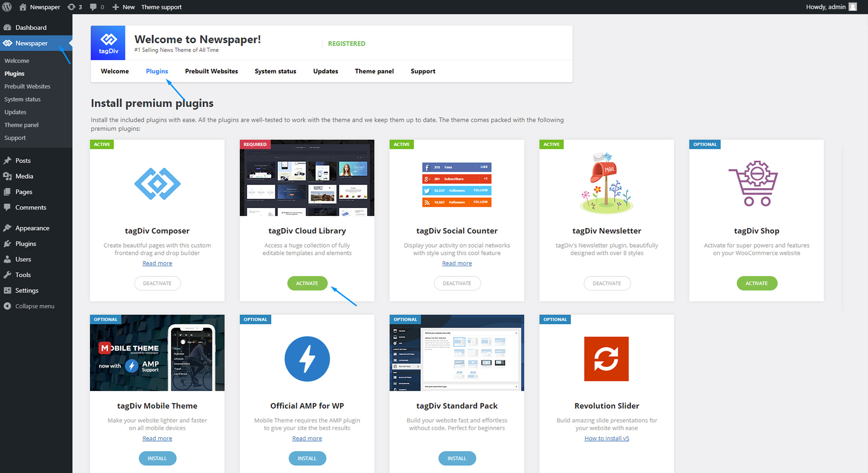Open the Prebuilt Websites tab
This screenshot has width=868, height=473.
212,71
